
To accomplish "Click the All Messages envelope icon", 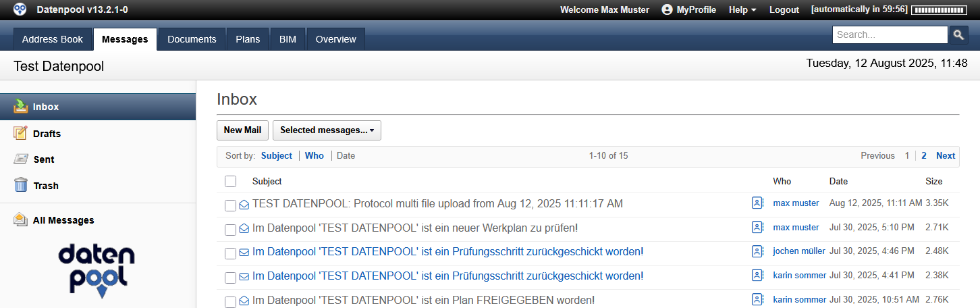I will coord(21,220).
